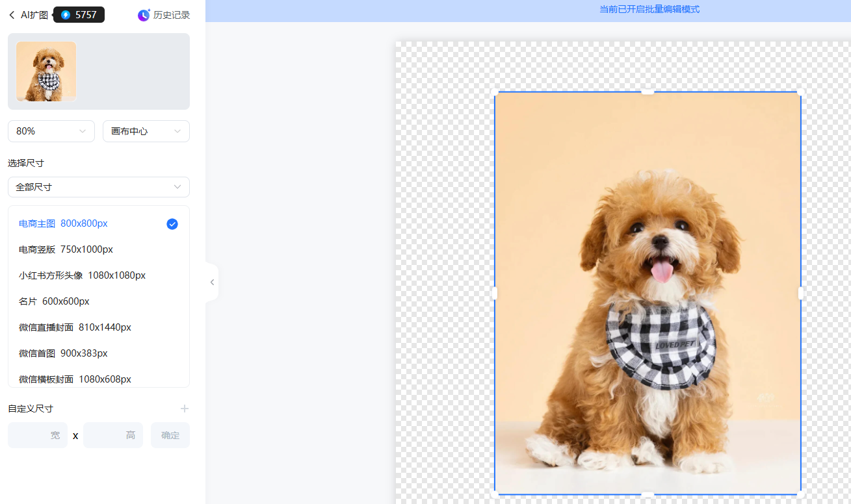Open the 80% scale dropdown
Image resolution: width=851 pixels, height=504 pixels.
point(51,131)
